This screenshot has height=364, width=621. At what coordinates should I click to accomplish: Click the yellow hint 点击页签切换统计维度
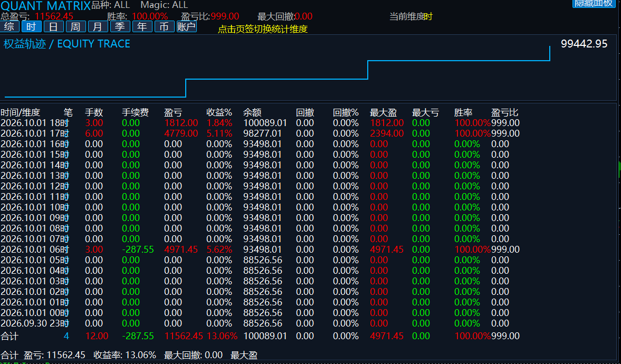pyautogui.click(x=263, y=29)
